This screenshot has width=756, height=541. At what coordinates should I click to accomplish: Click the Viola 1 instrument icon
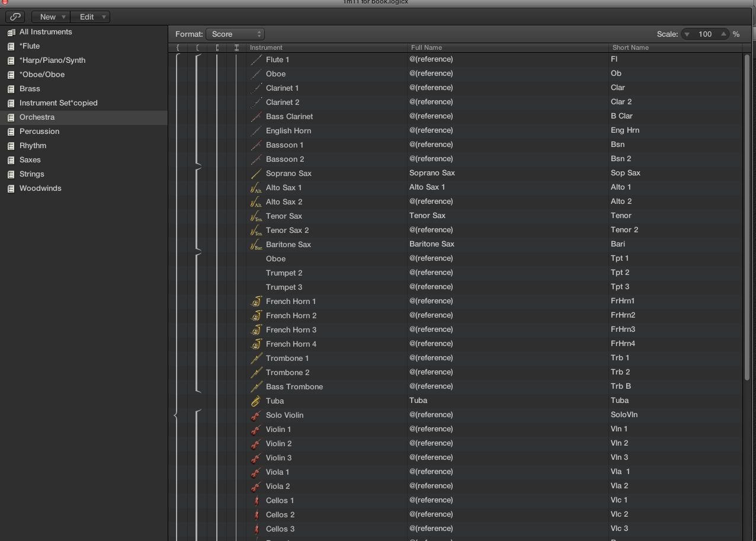coord(256,472)
